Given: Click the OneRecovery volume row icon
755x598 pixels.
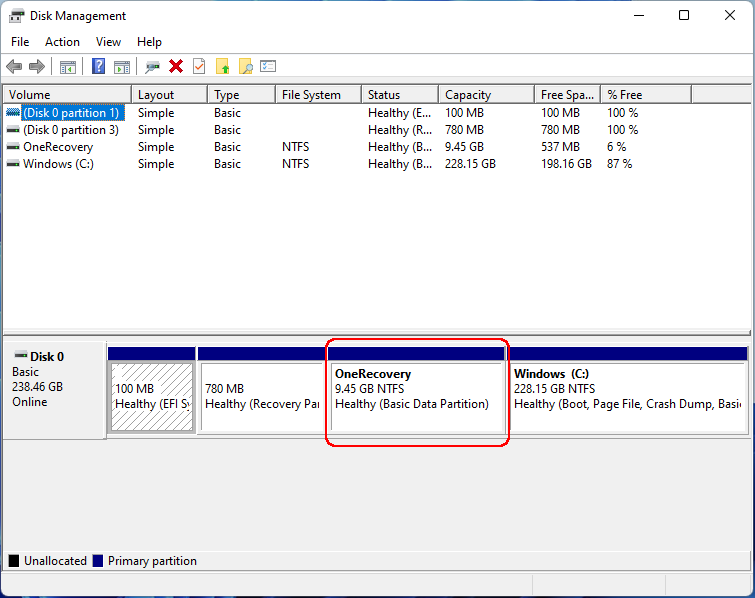Looking at the screenshot, I should point(13,146).
